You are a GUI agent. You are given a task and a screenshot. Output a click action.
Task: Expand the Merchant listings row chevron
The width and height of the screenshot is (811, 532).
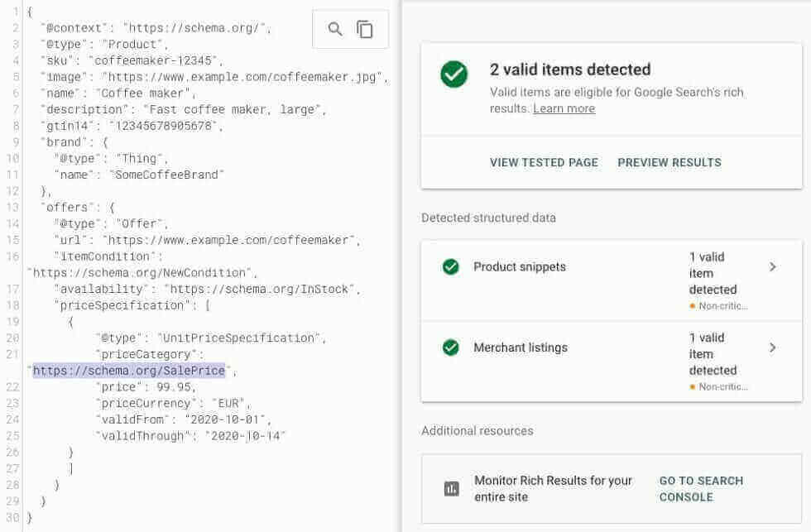click(773, 347)
